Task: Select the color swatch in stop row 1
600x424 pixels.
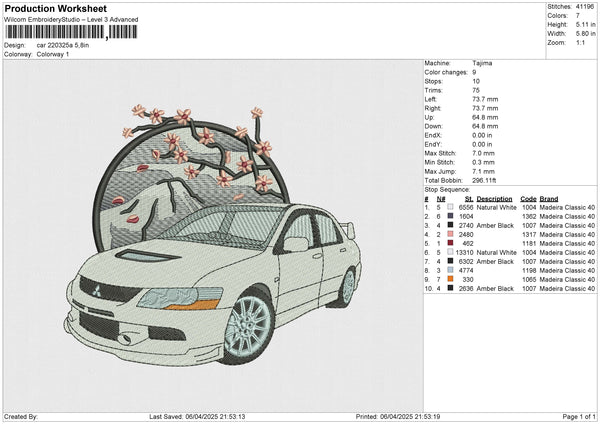Action: [x=450, y=207]
